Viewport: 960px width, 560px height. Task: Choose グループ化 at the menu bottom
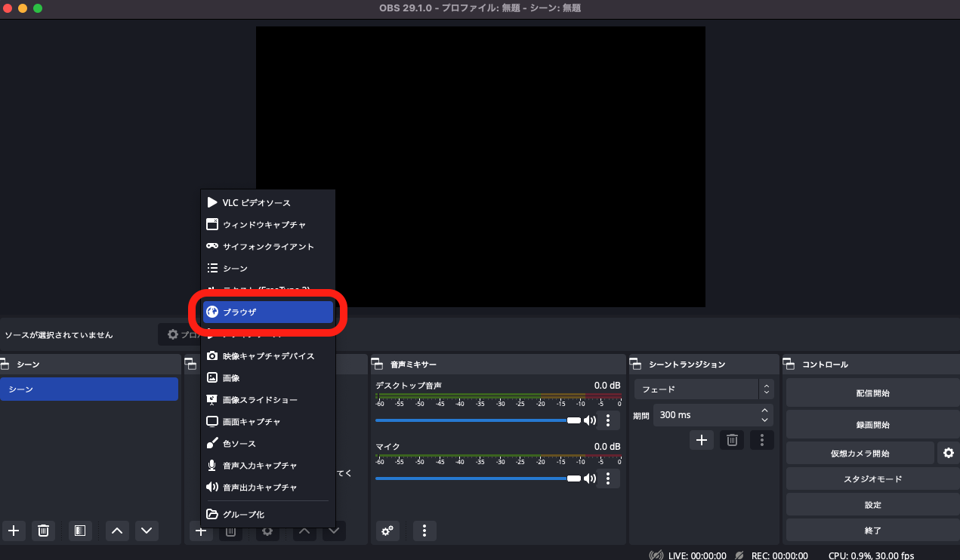point(268,515)
